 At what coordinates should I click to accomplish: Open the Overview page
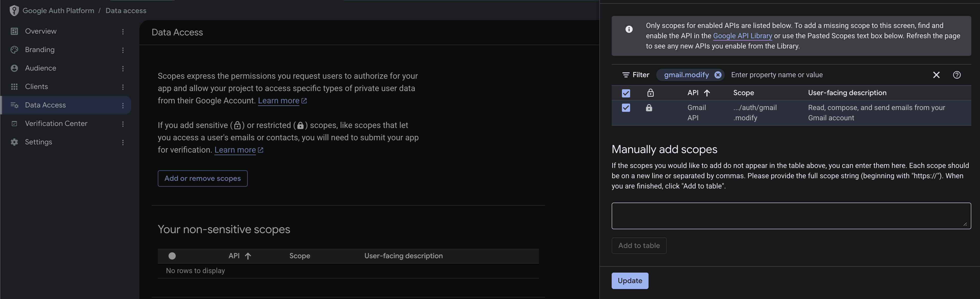click(x=41, y=31)
